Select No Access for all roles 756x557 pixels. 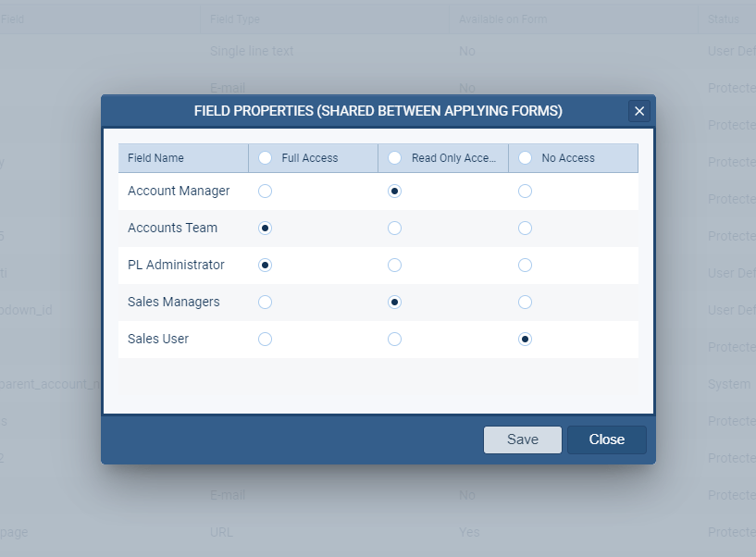[526, 157]
